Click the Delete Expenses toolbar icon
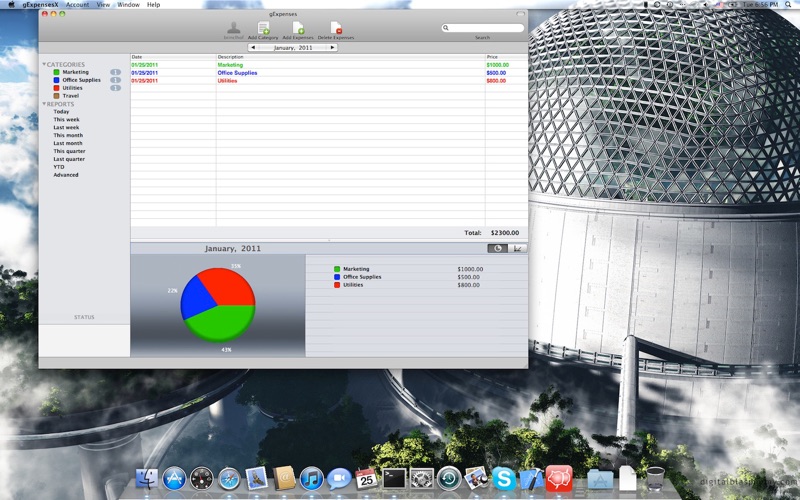800x500 pixels. pyautogui.click(x=336, y=28)
